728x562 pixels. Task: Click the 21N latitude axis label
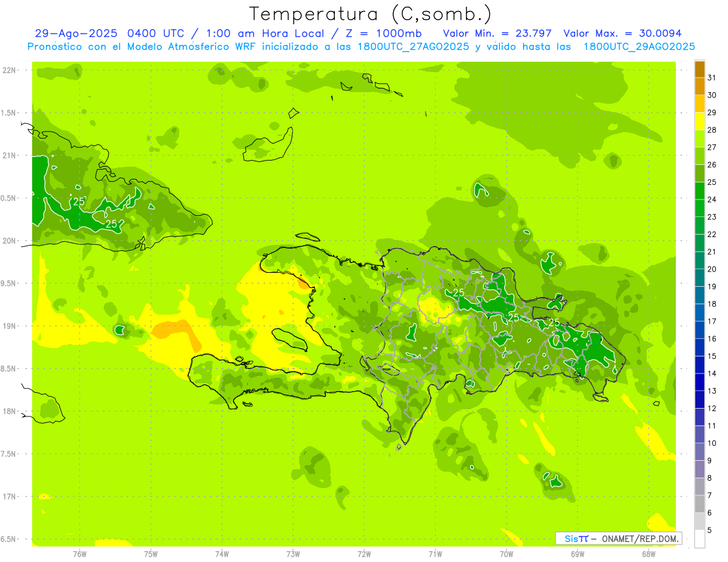tap(8, 156)
